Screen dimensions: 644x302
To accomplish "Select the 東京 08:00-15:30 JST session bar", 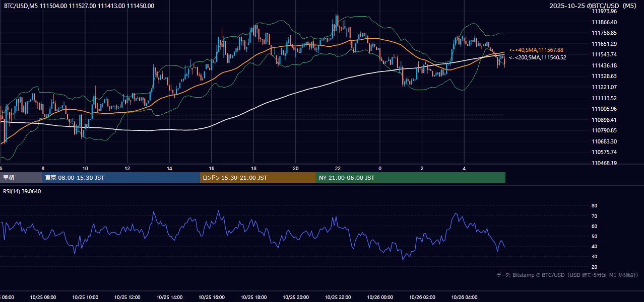I will (x=121, y=178).
